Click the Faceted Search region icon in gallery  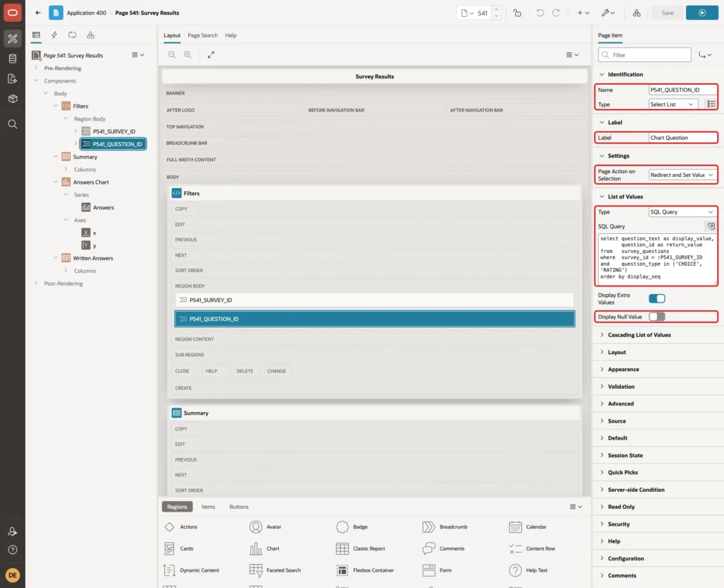point(255,570)
